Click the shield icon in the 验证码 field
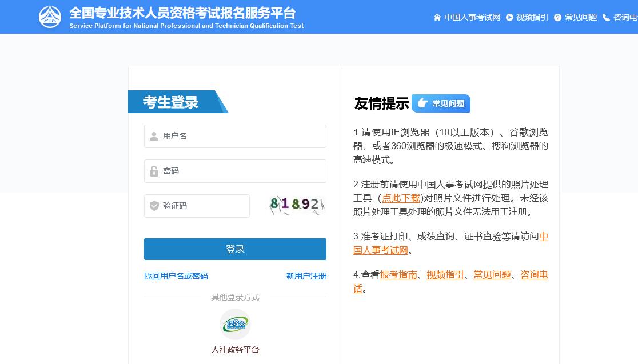 click(x=154, y=206)
